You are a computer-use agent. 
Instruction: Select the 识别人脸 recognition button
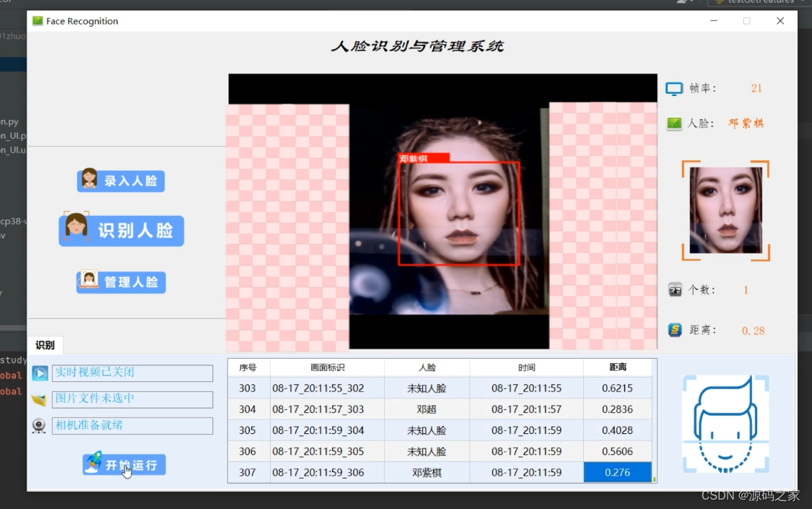pyautogui.click(x=121, y=231)
